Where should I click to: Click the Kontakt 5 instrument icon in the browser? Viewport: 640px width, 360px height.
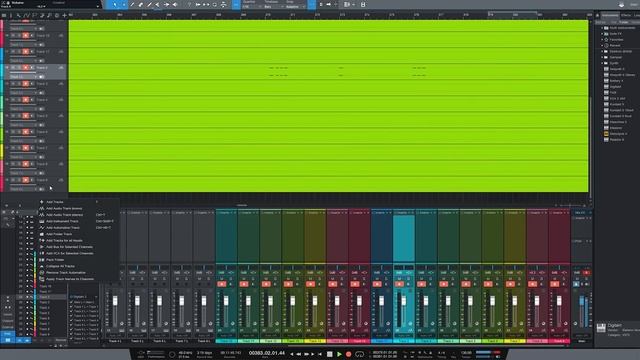pyautogui.click(x=606, y=104)
